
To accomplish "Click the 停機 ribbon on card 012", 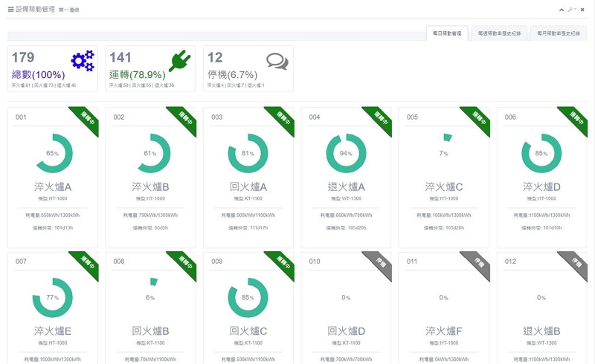I will (x=574, y=264).
